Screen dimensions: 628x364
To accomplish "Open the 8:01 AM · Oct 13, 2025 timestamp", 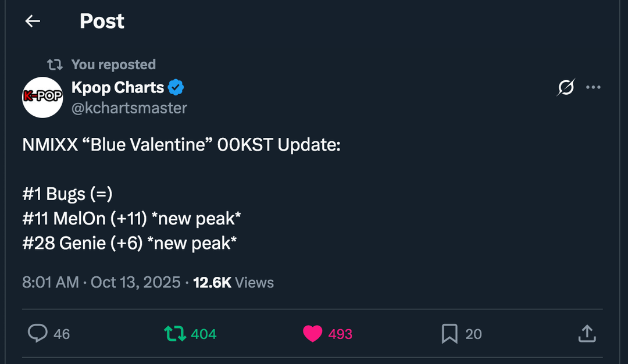I will pos(101,283).
